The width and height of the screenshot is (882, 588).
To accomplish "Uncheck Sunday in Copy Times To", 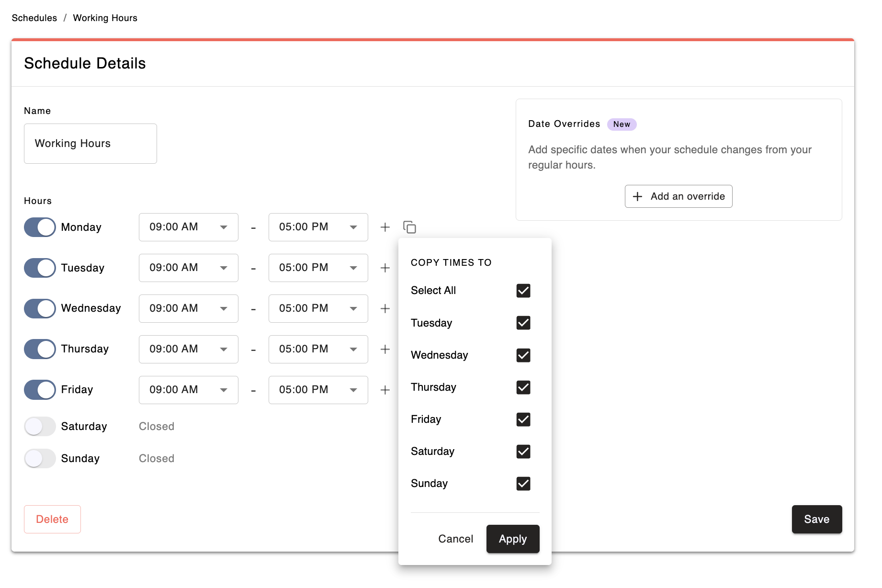I will (x=523, y=484).
